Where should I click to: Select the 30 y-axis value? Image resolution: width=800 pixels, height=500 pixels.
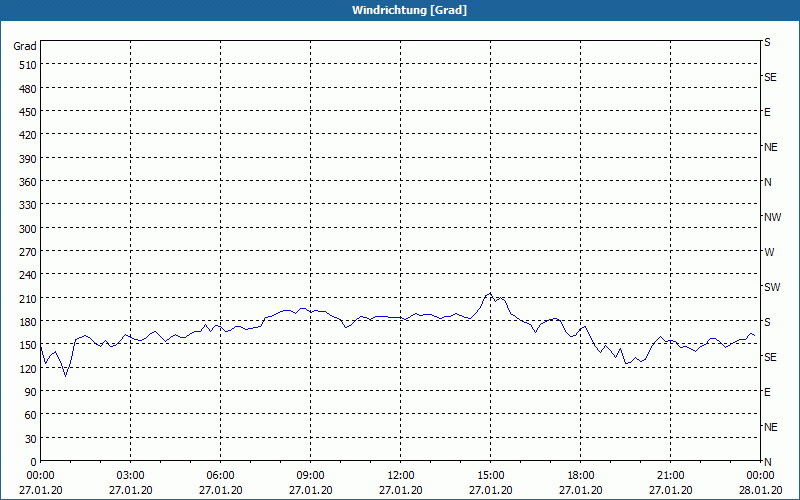pos(31,439)
